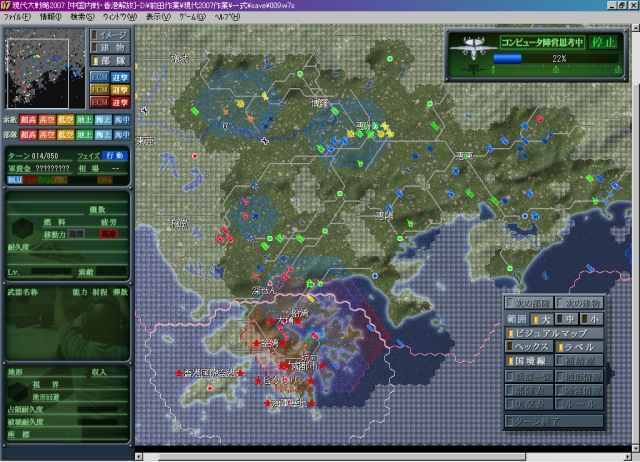Open the 地形情報 terrain info

(579, 376)
